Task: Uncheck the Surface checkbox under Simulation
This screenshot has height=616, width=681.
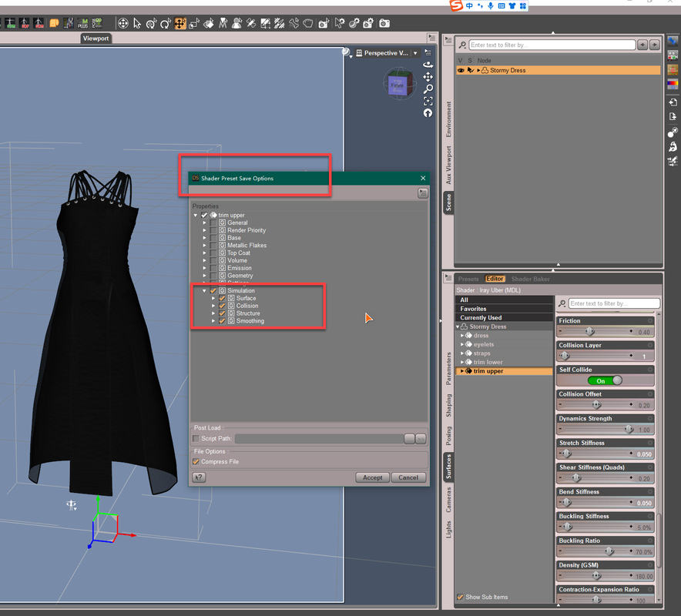Action: [x=223, y=298]
